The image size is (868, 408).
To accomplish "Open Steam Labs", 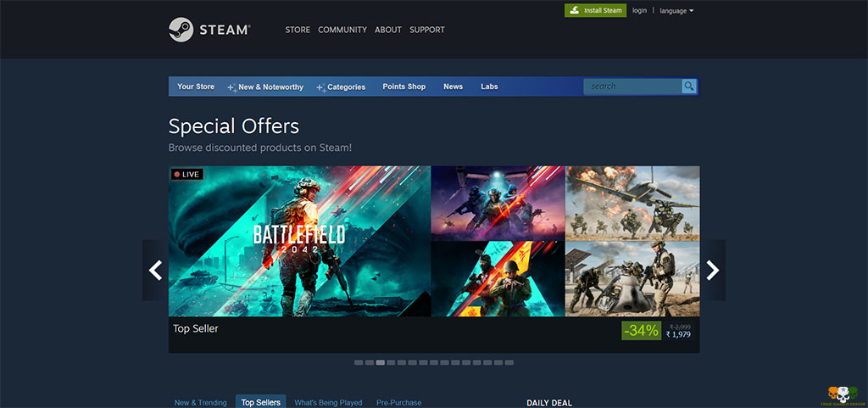I will coord(489,87).
